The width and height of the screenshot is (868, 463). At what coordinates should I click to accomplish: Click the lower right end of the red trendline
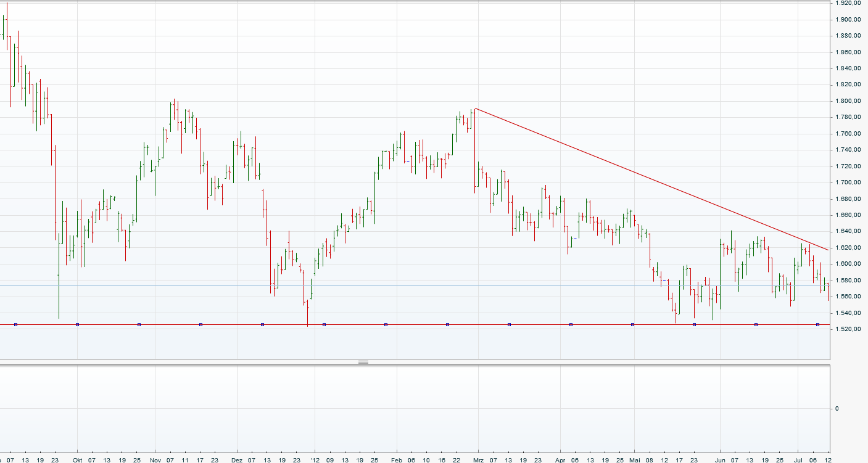(x=827, y=250)
